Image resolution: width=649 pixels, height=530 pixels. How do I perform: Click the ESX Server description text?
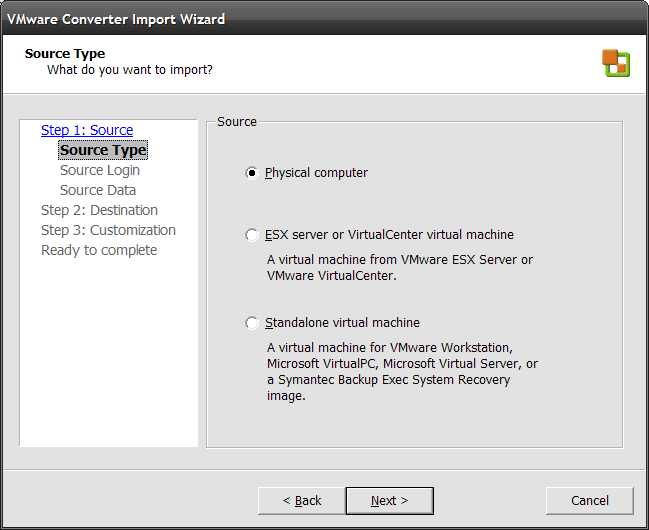[400, 267]
